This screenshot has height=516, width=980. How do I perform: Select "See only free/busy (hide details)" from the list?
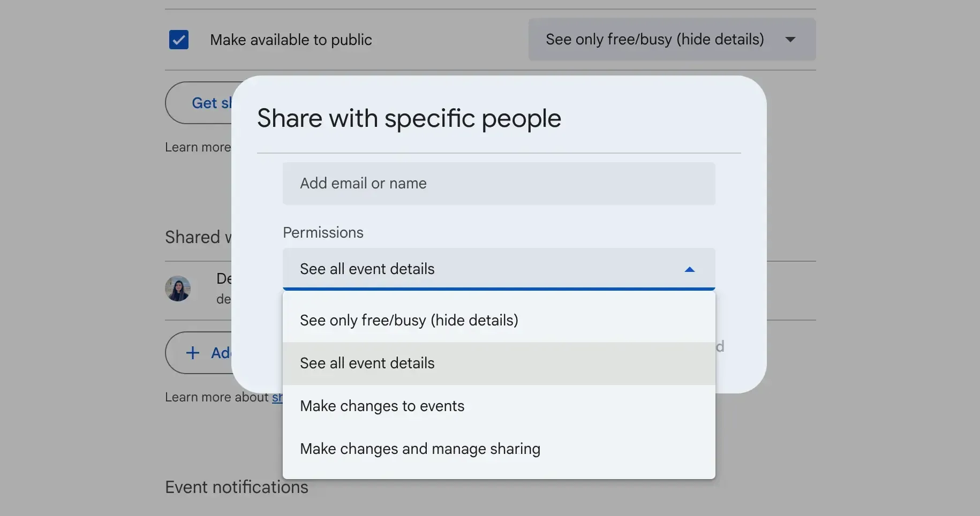[x=409, y=320]
